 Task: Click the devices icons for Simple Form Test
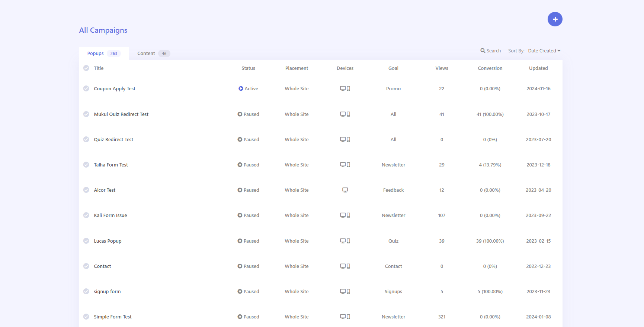[345, 317]
